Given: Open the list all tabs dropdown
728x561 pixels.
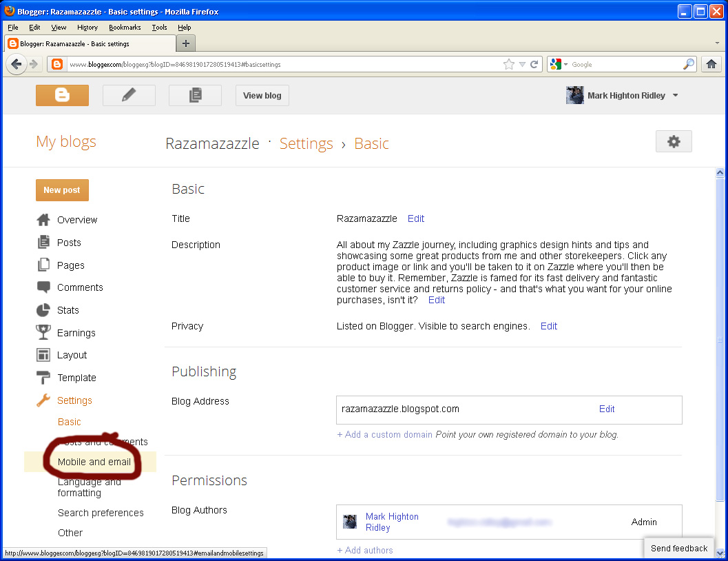Looking at the screenshot, I should (717, 43).
